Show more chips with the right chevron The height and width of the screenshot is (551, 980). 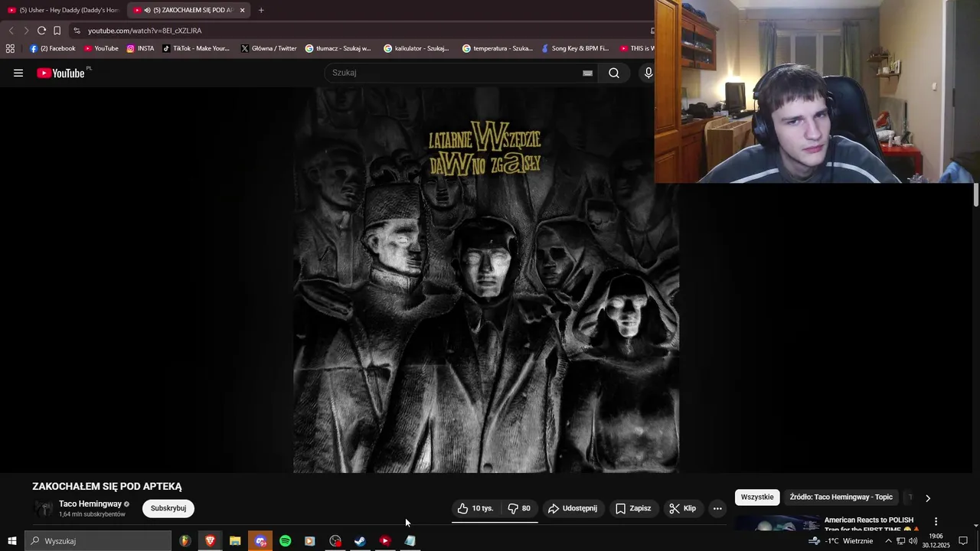928,498
